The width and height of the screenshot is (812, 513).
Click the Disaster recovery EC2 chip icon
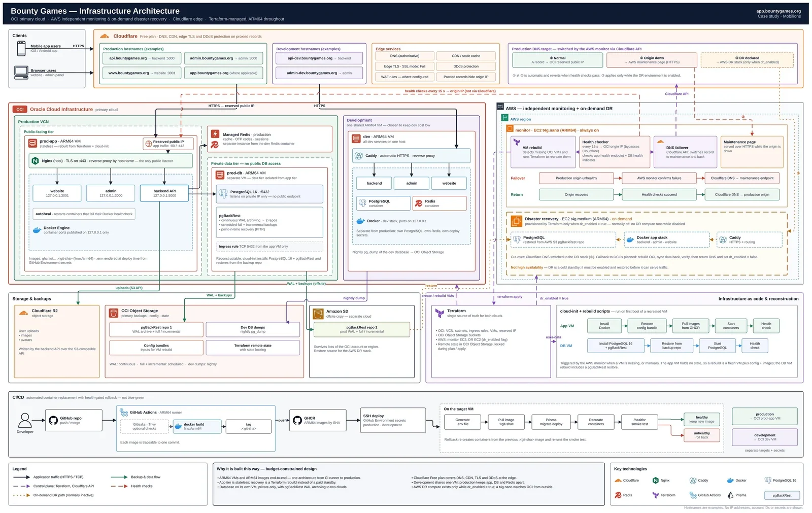click(x=516, y=221)
